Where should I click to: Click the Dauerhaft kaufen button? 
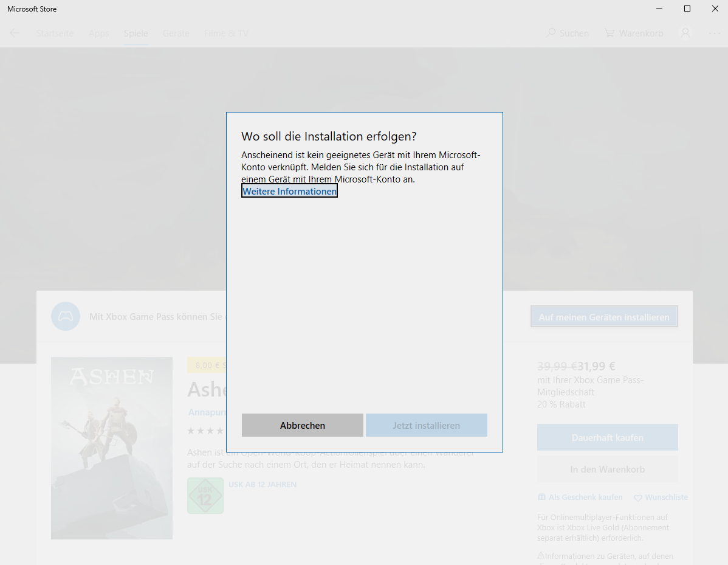click(607, 437)
